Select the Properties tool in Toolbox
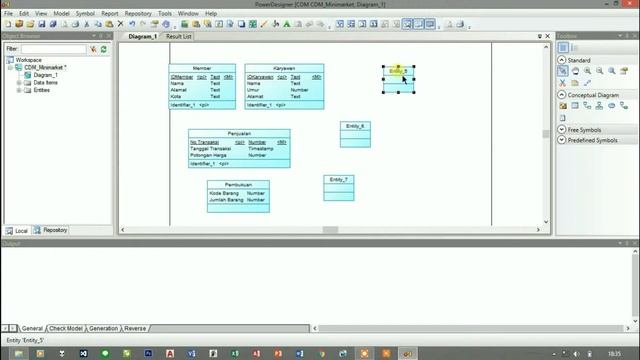Image resolution: width=640 pixels, height=360 pixels. [624, 71]
